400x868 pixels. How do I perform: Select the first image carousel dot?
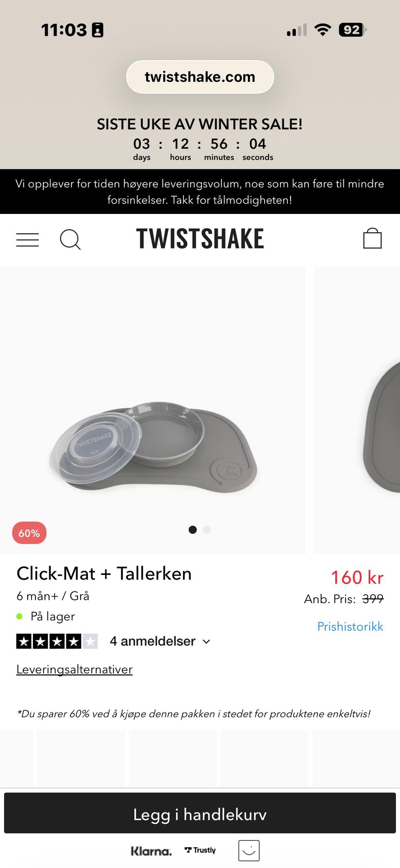[192, 530]
